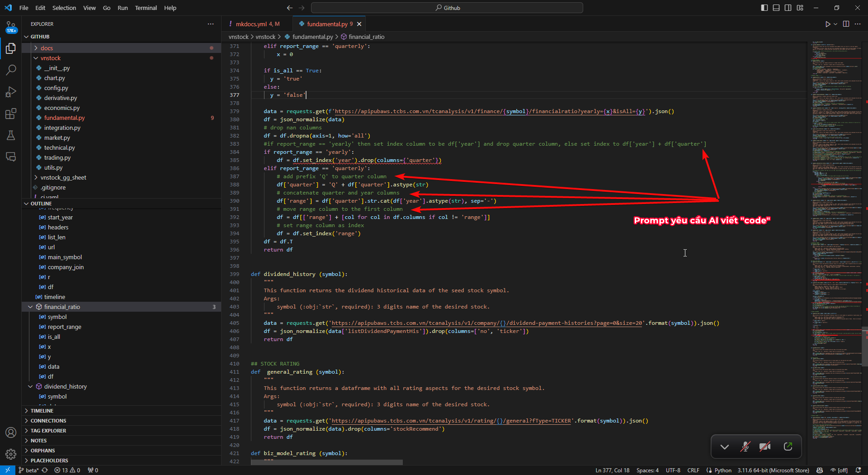Toggle the secondary side bar visibility
The image size is (868, 475).
[788, 8]
